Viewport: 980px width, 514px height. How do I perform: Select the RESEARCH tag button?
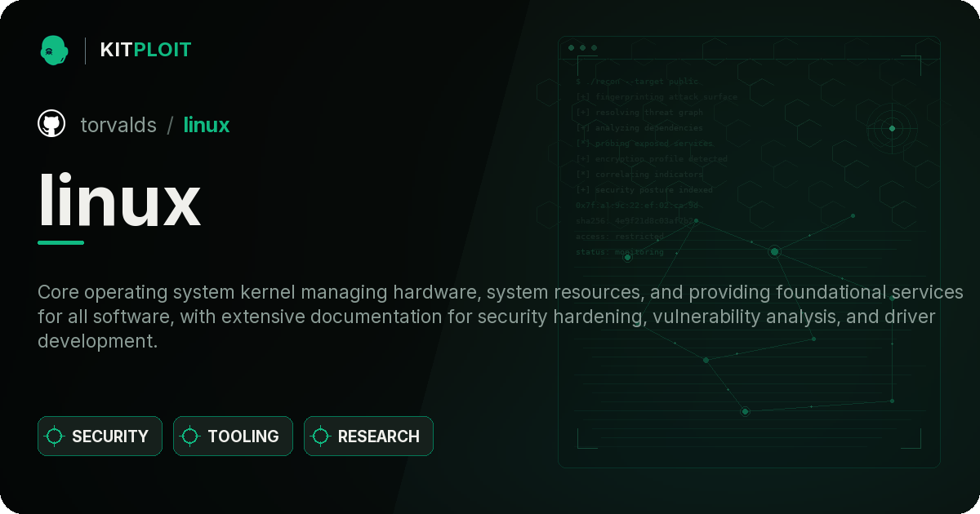point(368,436)
